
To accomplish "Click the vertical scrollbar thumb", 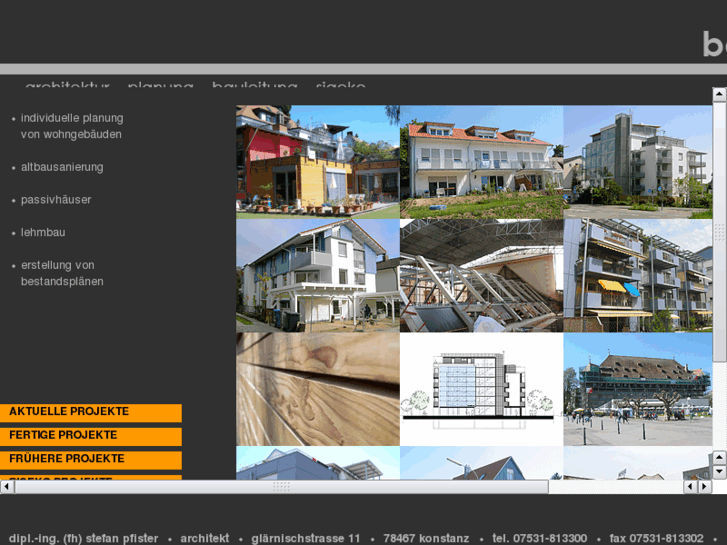I will pos(719,232).
